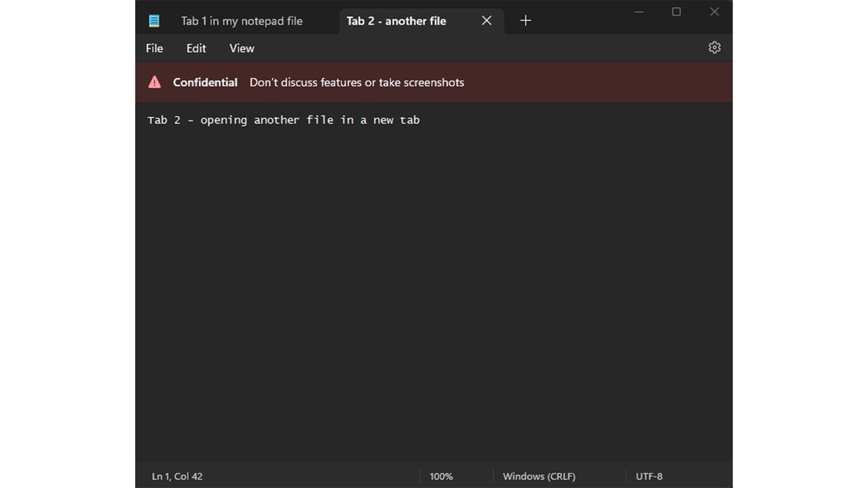This screenshot has height=488, width=868.
Task: Click the "Ln 1, Col 42" position indicator
Action: (177, 476)
